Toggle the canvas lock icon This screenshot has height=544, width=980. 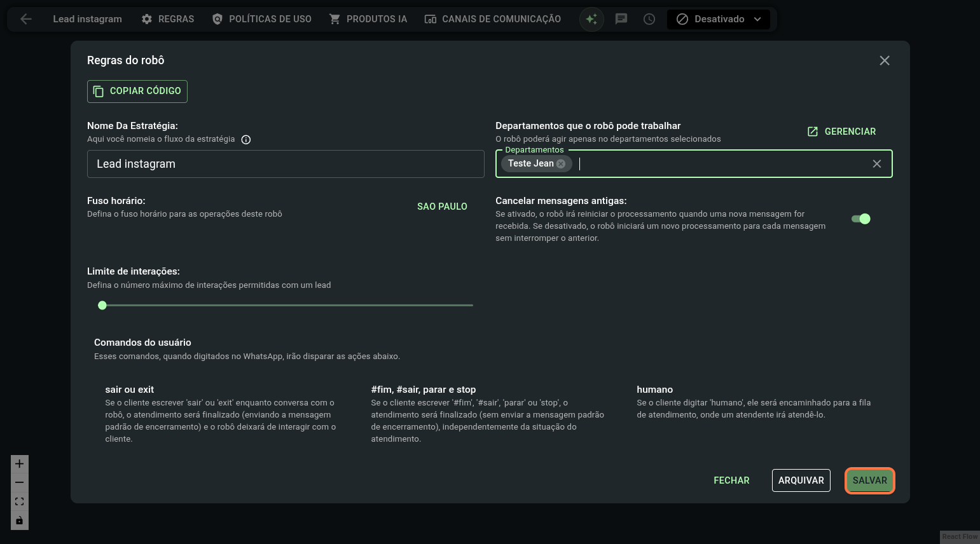(x=20, y=520)
